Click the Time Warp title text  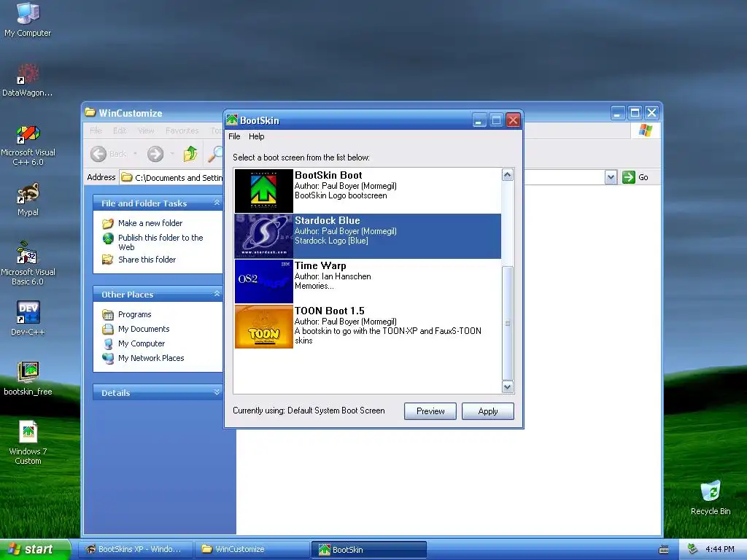pos(320,265)
